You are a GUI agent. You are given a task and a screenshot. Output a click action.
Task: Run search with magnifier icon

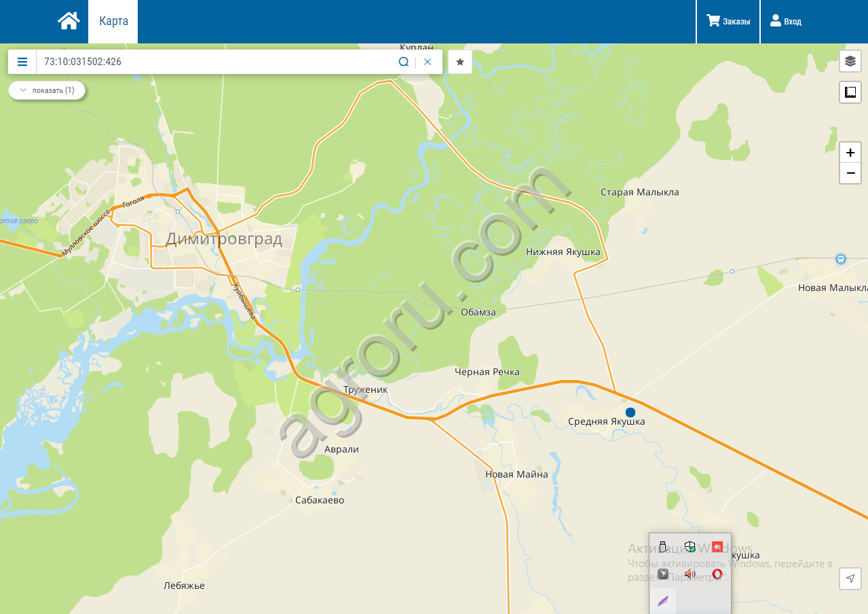pos(404,62)
